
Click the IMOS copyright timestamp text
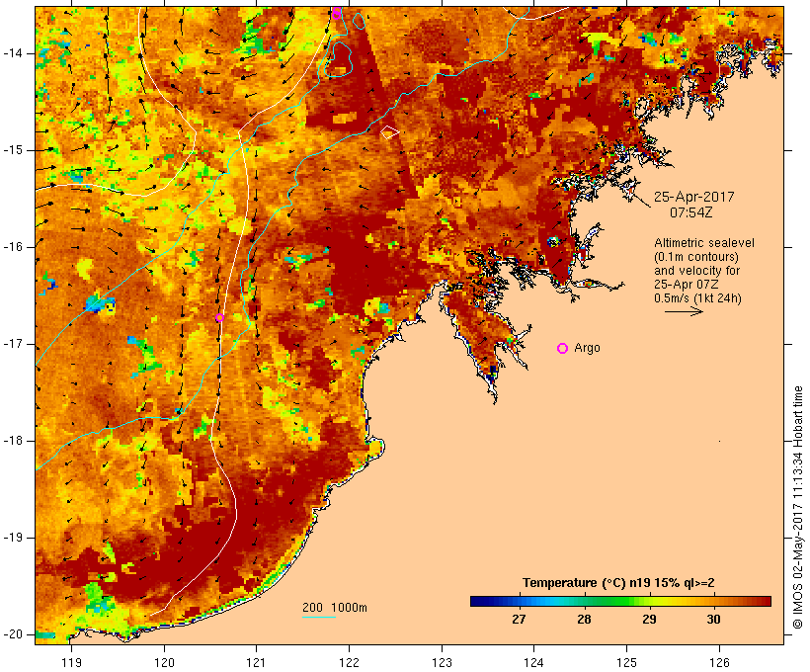798,507
